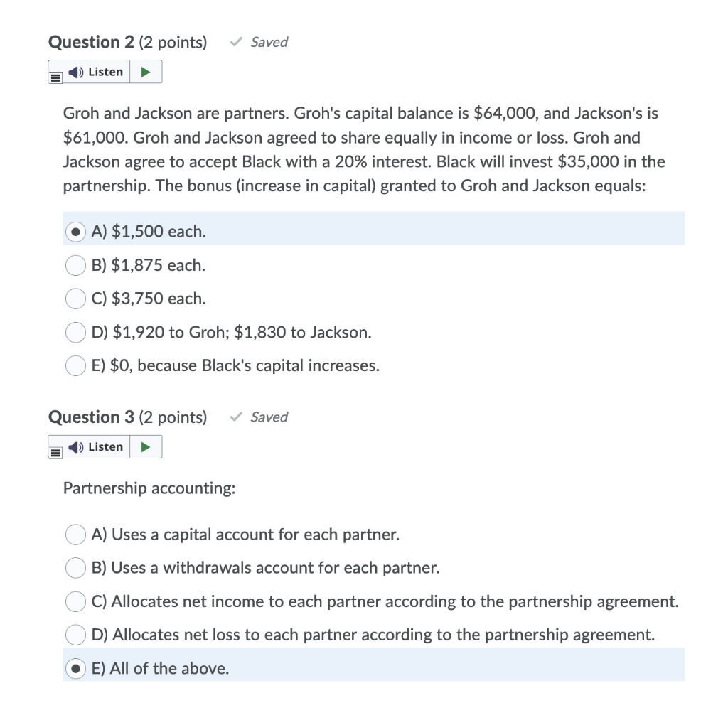This screenshot has height=703, width=728.
Task: Select answer E) $0, because Black's capital increases
Action: coord(75,365)
